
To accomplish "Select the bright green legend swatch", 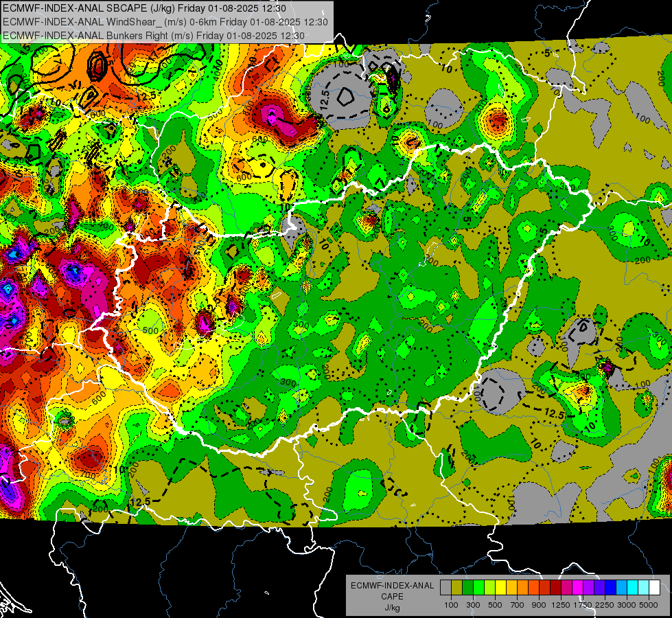I will [478, 588].
